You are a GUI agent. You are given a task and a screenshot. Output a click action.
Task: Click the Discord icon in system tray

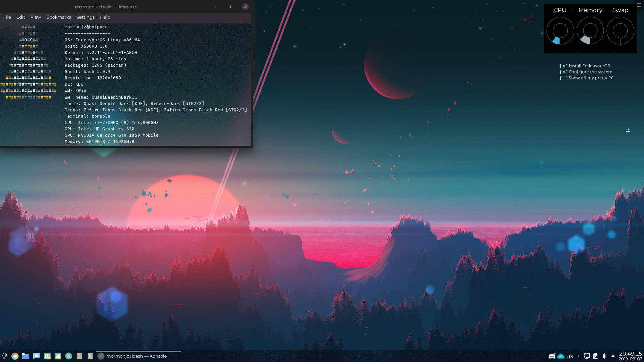tap(552, 356)
